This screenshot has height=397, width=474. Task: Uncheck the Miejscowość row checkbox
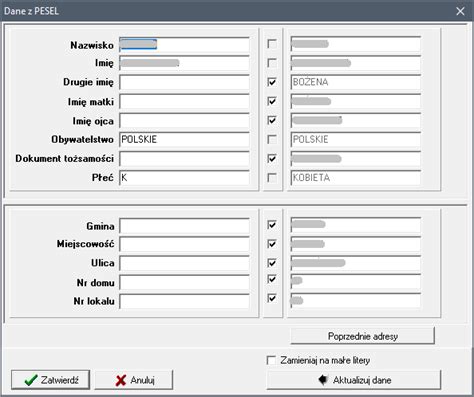(272, 244)
